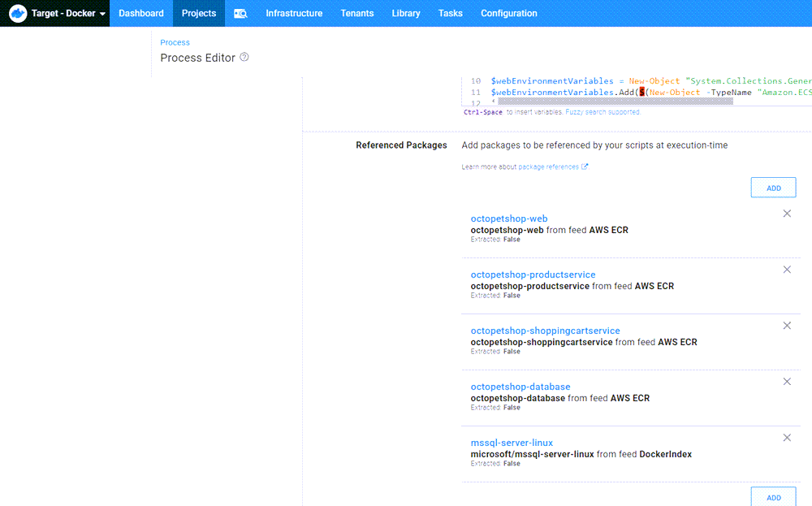
Task: Remove the octopetshop-web package
Action: click(x=787, y=213)
